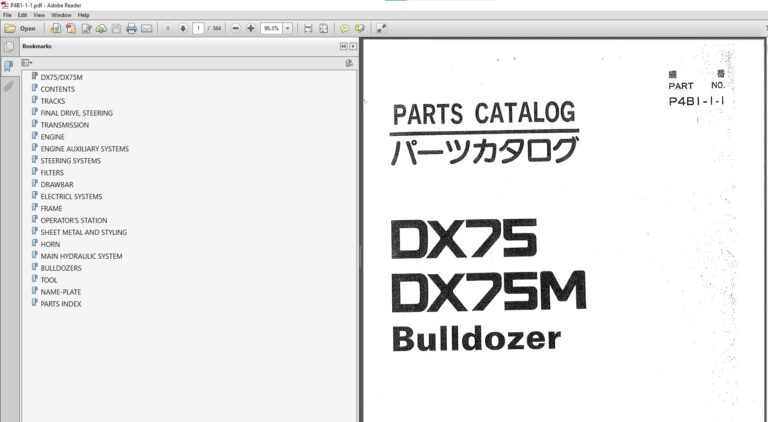
Task: Open the Window menu
Action: tap(61, 15)
